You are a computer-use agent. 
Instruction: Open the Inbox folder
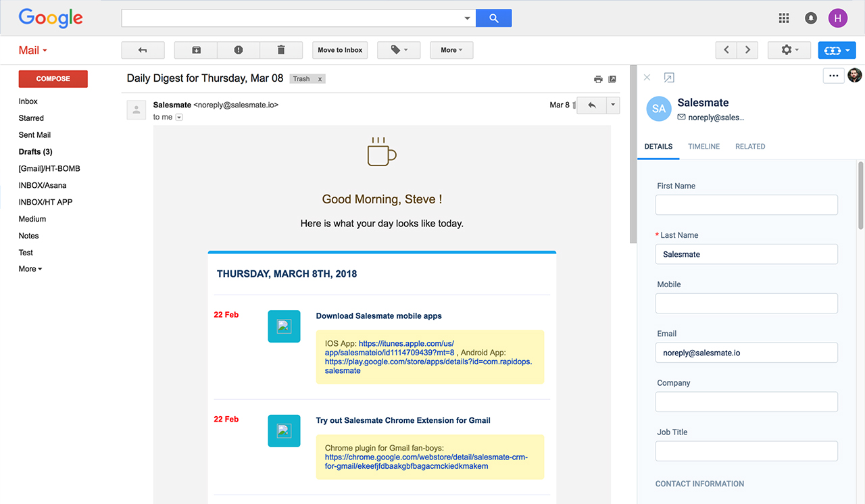pos(28,101)
